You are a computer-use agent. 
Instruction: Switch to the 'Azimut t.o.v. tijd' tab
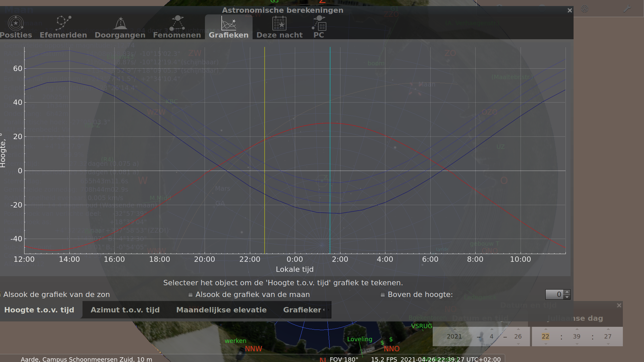tap(125, 310)
